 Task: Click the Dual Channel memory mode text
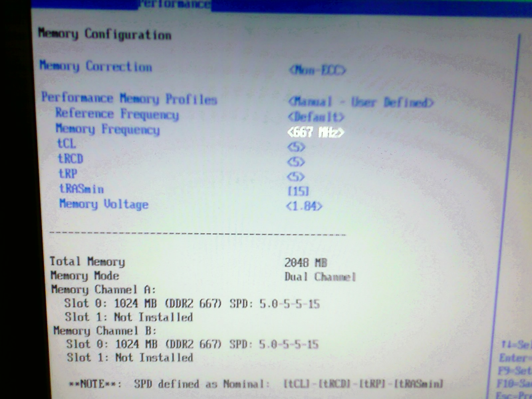[320, 277]
